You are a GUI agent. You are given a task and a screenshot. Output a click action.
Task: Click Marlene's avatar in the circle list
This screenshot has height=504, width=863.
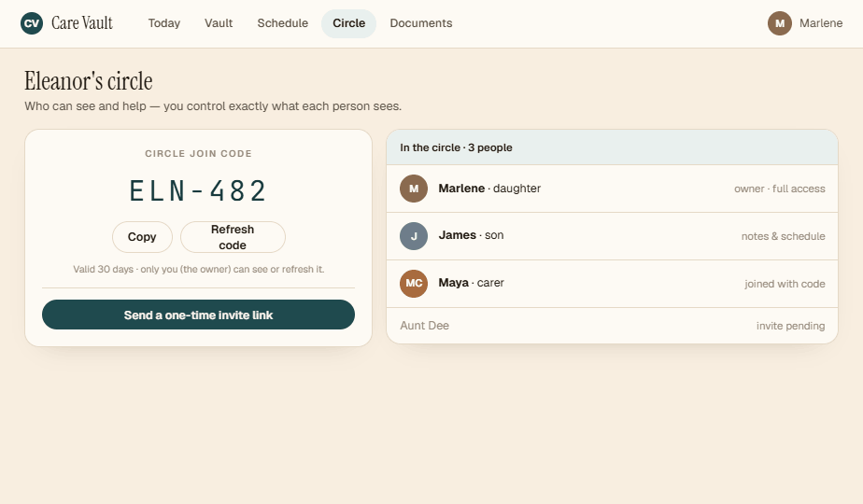click(x=414, y=189)
